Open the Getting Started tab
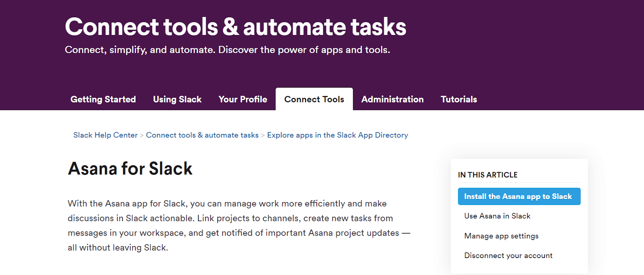Viewport: 644px width, 275px height. coord(103,99)
